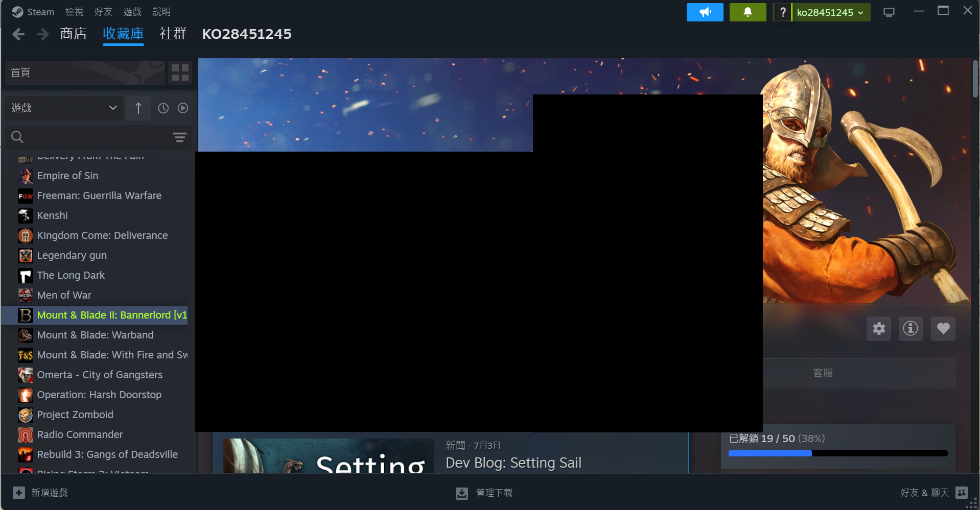Click the downloads arrow icon
The height and width of the screenshot is (510, 980).
point(462,493)
